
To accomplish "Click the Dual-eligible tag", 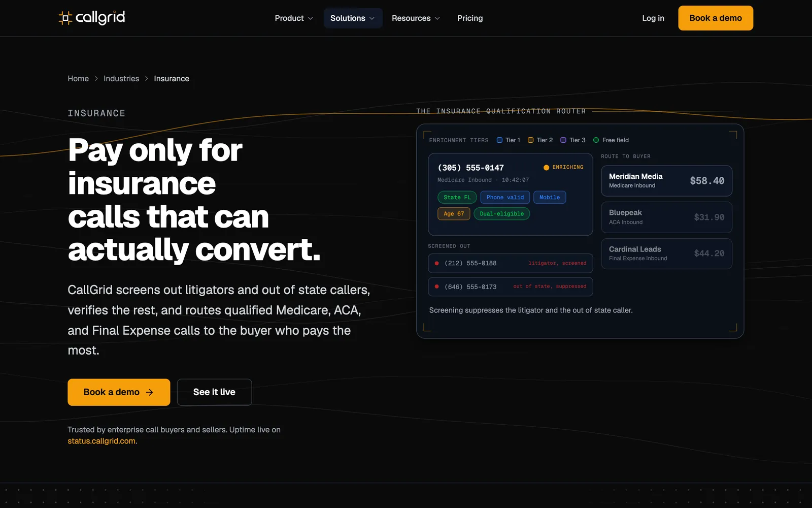I will (x=502, y=214).
